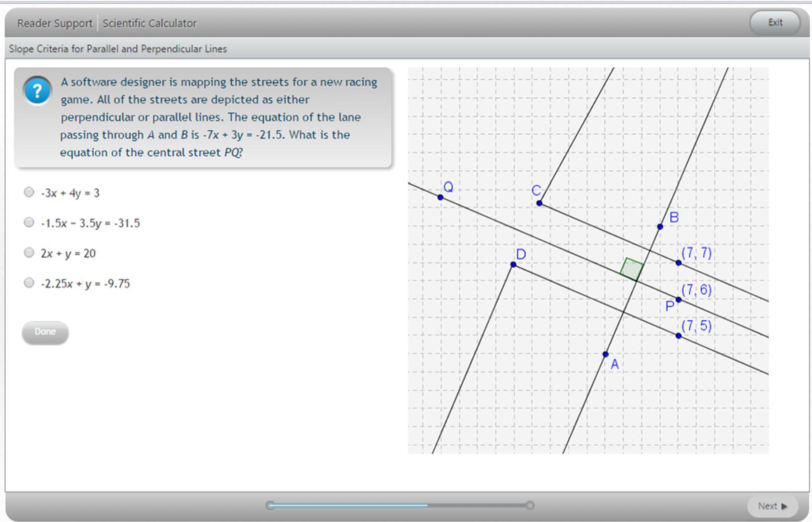The width and height of the screenshot is (812, 522).
Task: Click the Exit button
Action: point(775,23)
